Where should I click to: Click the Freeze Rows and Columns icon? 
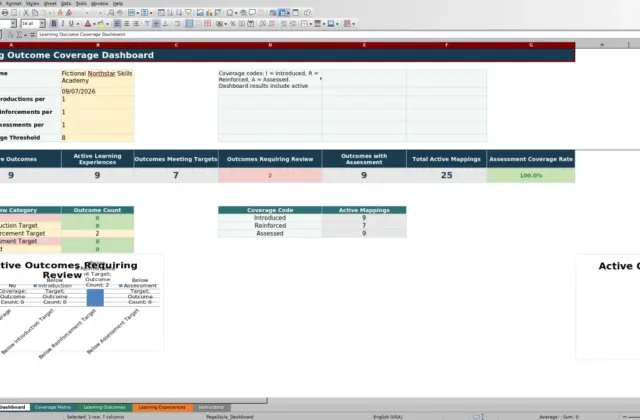pos(282,13)
